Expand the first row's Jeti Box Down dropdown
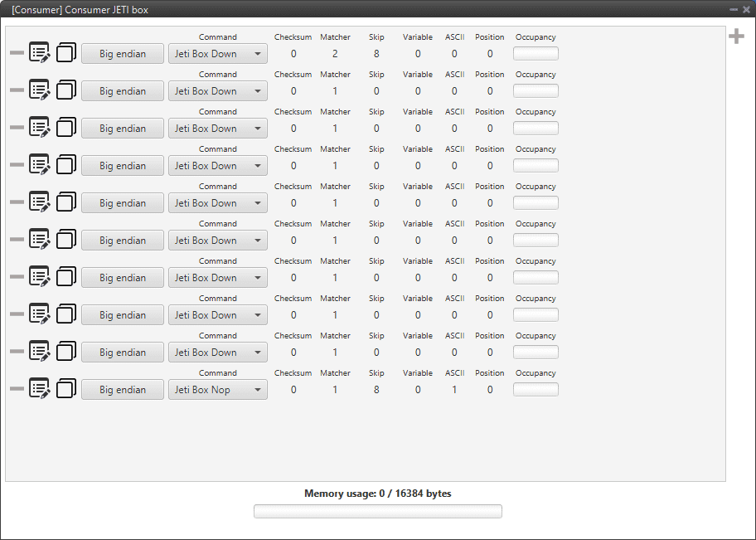Image resolution: width=756 pixels, height=540 pixels. pyautogui.click(x=217, y=54)
